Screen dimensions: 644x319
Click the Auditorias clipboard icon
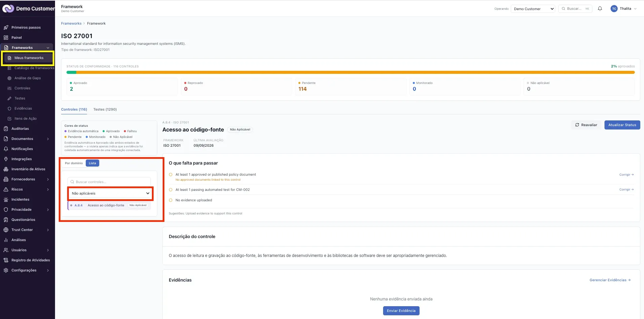(6, 128)
